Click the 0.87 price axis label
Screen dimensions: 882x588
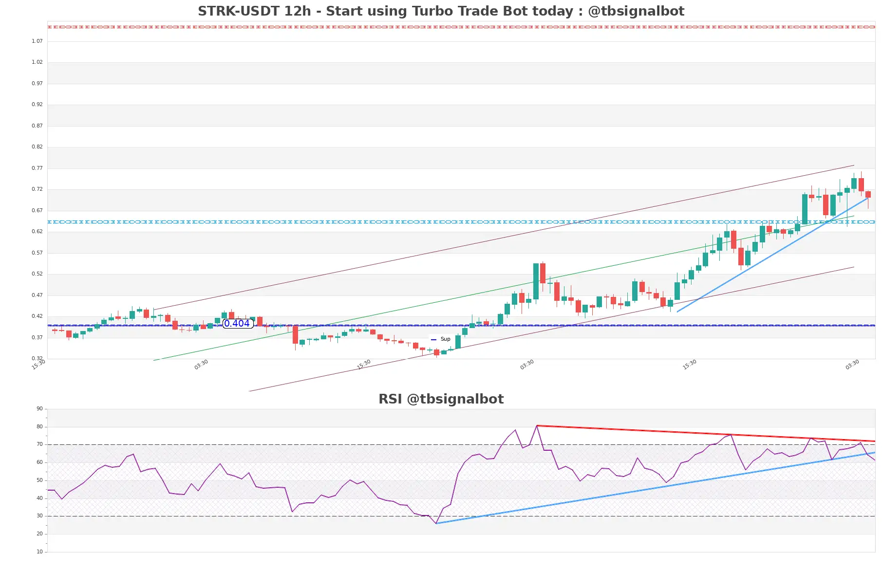pyautogui.click(x=37, y=126)
